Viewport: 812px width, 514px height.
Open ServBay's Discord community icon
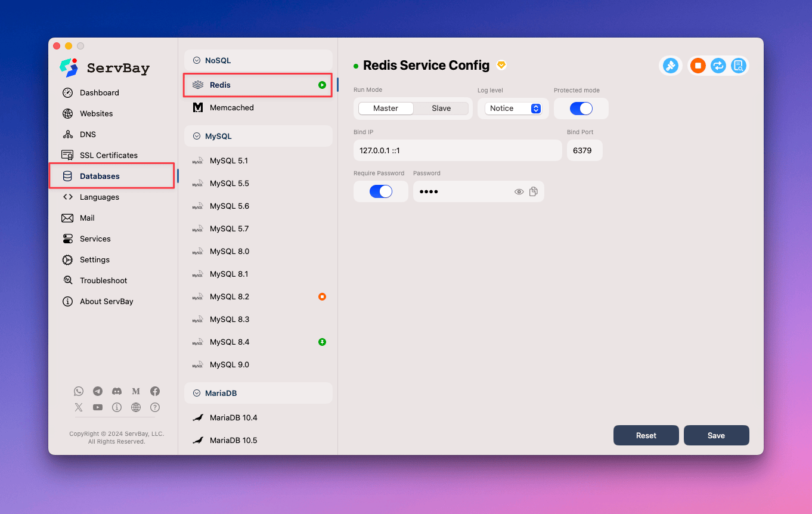click(x=117, y=391)
